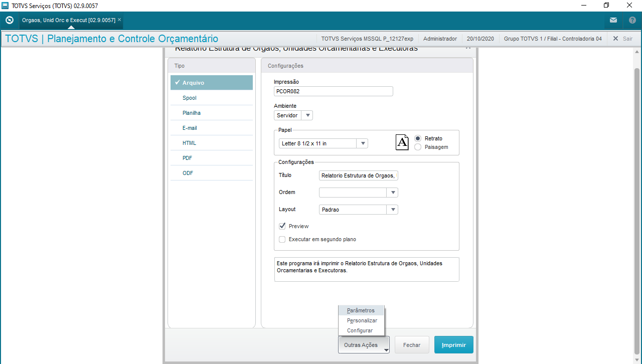Click the vertical scrollbar on the right

click(x=637, y=211)
